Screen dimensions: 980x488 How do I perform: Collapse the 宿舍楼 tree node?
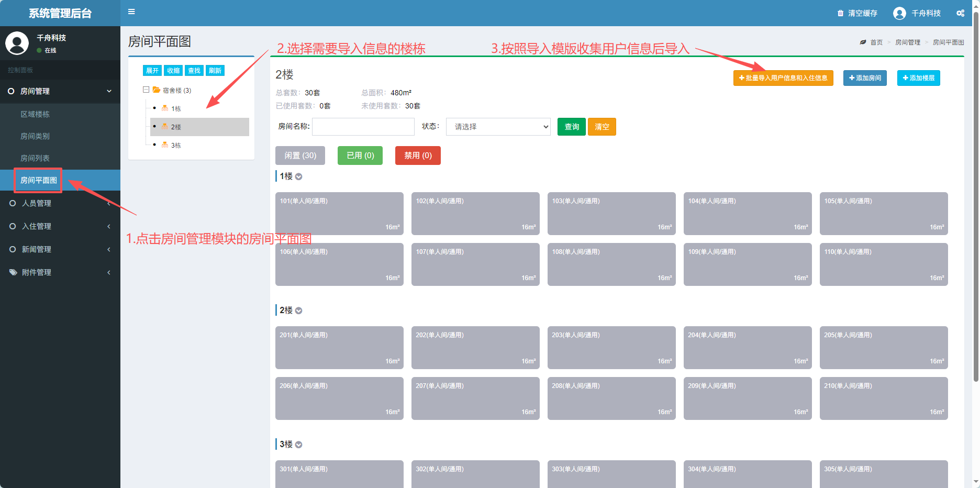(146, 90)
